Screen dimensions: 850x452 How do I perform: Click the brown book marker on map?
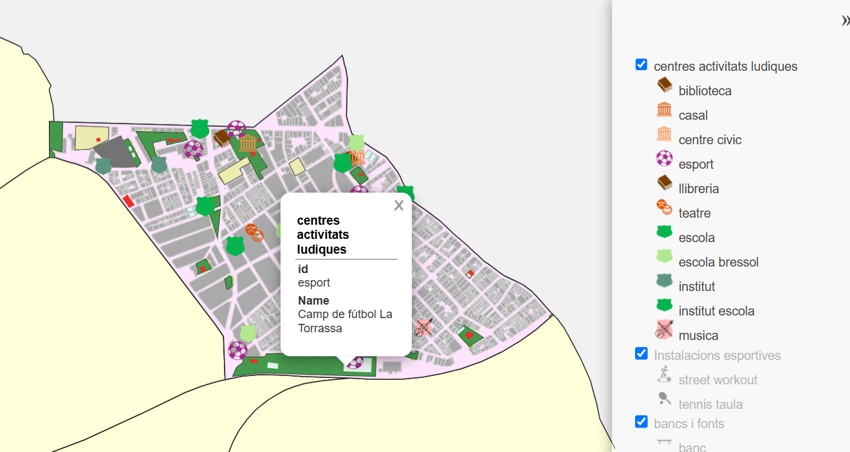(x=222, y=138)
